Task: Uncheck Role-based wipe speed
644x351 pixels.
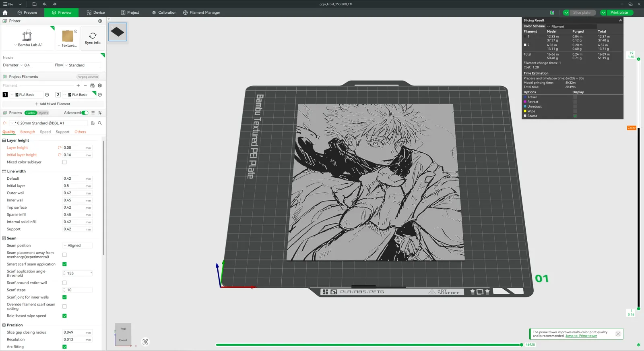Action: click(64, 316)
